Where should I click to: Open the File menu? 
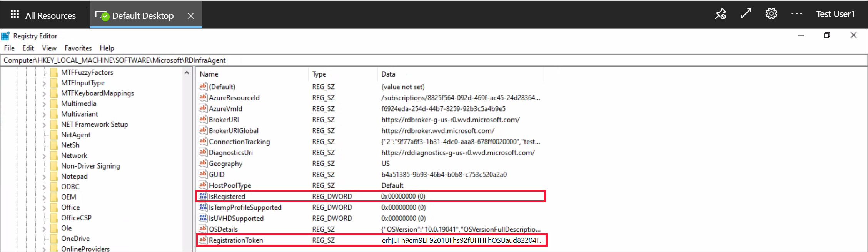click(x=9, y=48)
